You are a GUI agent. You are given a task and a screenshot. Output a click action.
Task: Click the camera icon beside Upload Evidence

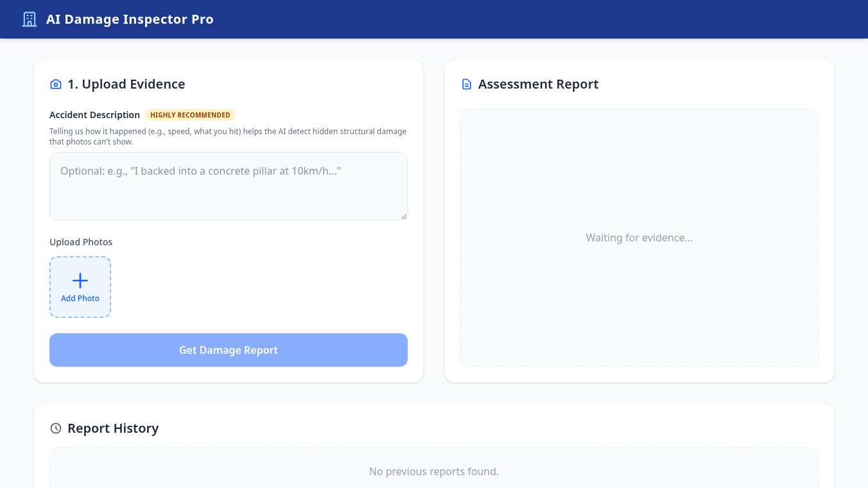(x=56, y=84)
